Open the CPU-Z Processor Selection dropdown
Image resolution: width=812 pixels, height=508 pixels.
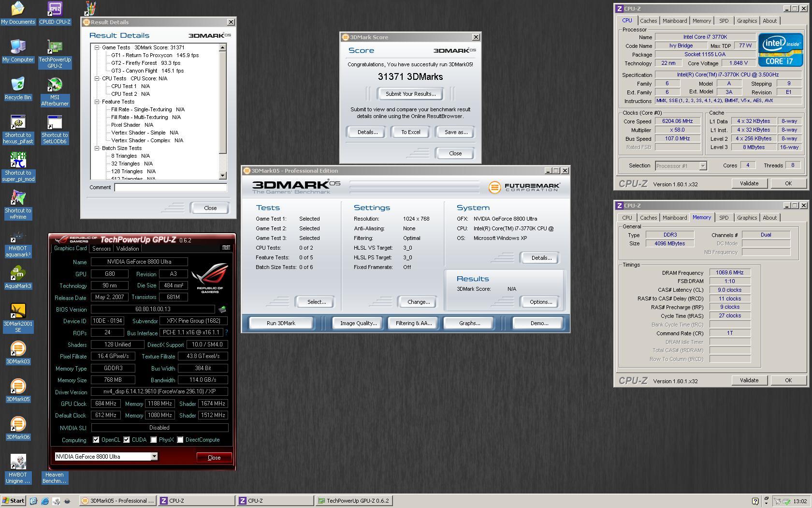coord(703,166)
